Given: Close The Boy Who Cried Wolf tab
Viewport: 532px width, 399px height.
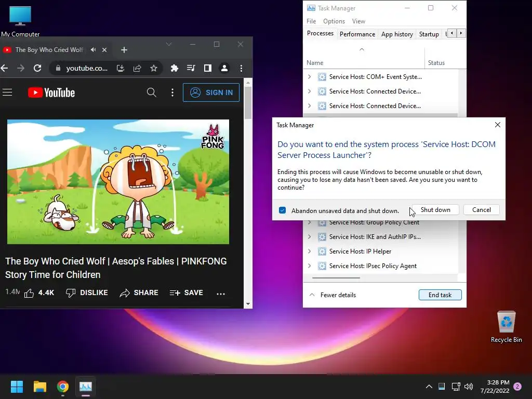Looking at the screenshot, I should point(104,50).
